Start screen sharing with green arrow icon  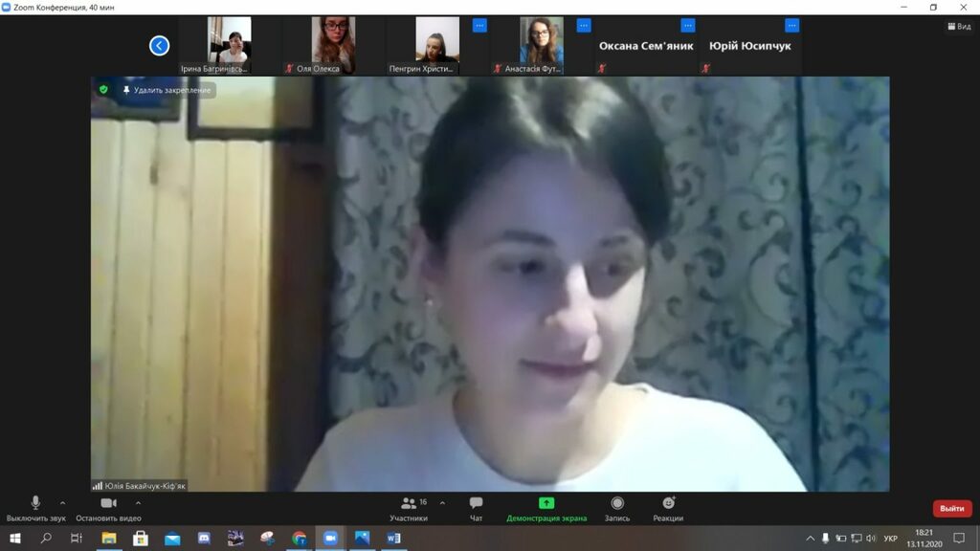(x=546, y=503)
